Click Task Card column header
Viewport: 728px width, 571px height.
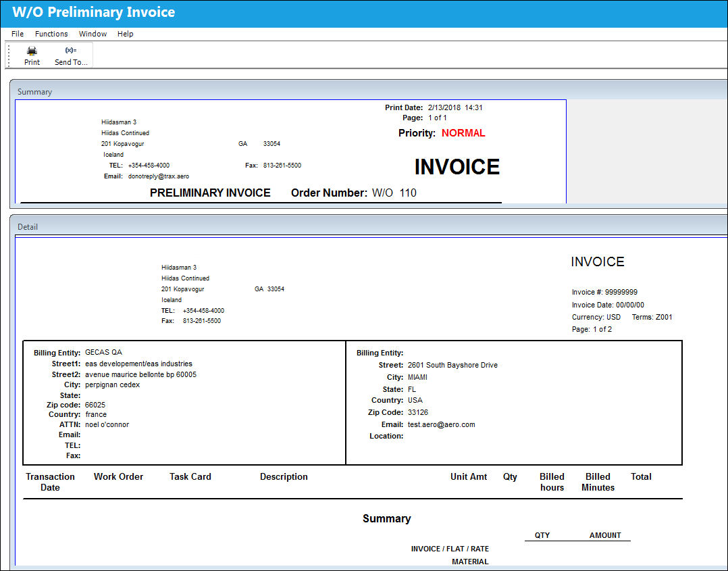coord(190,476)
